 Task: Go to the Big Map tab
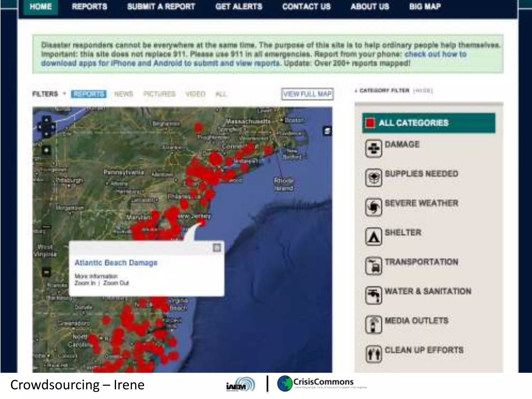pyautogui.click(x=425, y=6)
